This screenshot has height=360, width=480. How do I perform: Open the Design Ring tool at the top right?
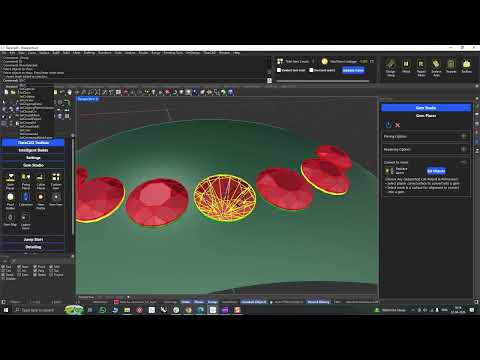pos(391,68)
